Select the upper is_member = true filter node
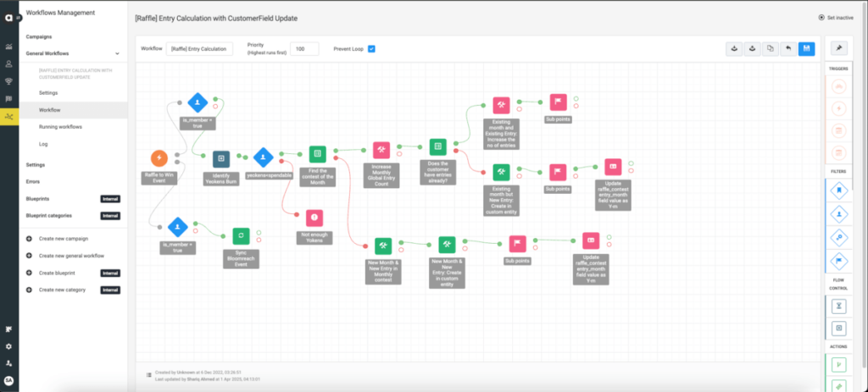Viewport: 868px width, 392px height. tap(197, 102)
